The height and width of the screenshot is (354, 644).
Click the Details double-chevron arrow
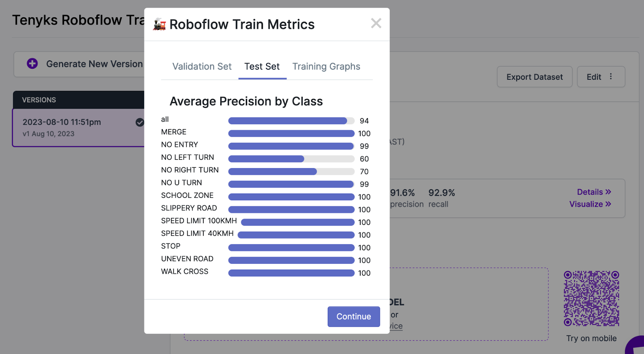tap(608, 192)
